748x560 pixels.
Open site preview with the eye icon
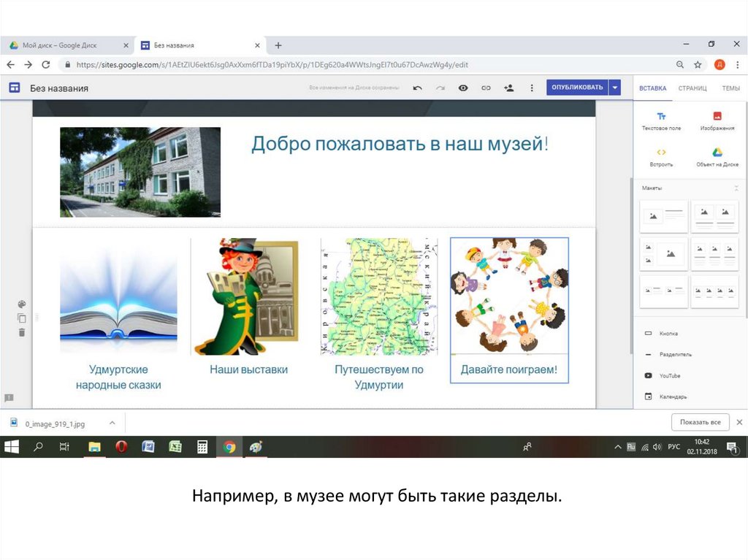click(x=462, y=88)
